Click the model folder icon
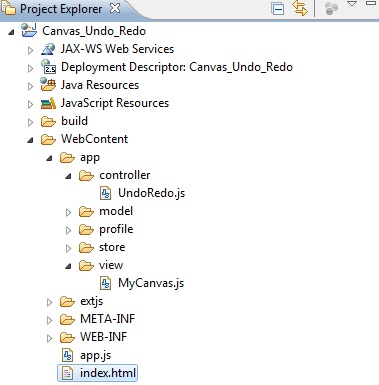Screen dimensions: 379x385 [86, 211]
